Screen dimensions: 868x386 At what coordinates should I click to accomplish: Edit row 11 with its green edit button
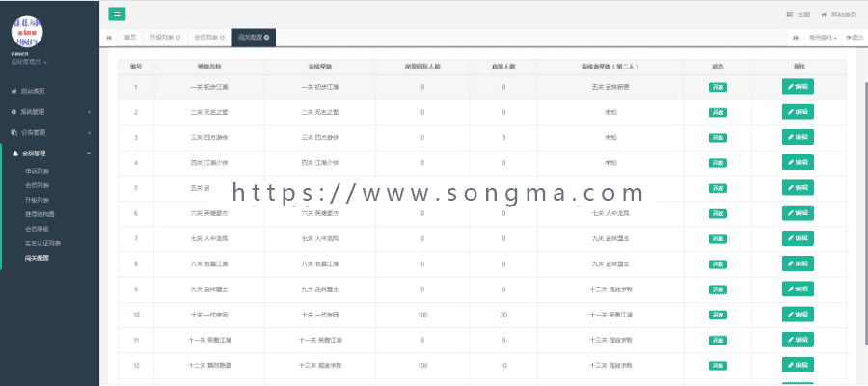point(798,340)
